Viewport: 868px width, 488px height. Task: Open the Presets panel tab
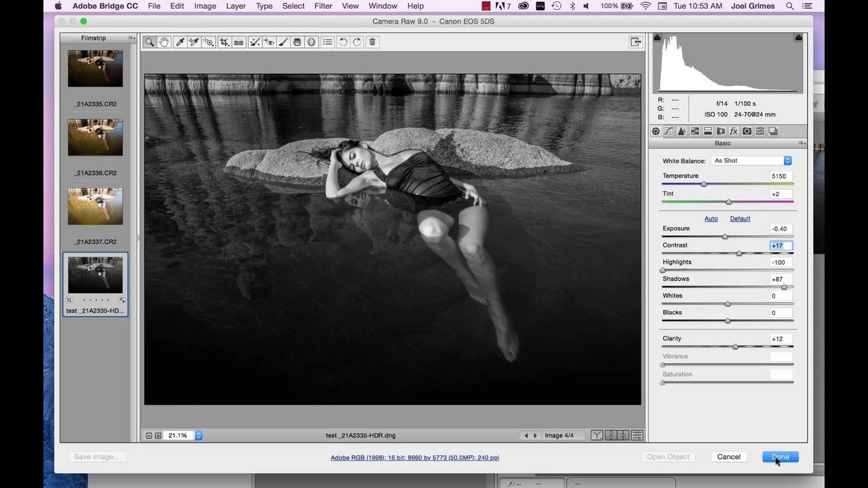(x=760, y=131)
